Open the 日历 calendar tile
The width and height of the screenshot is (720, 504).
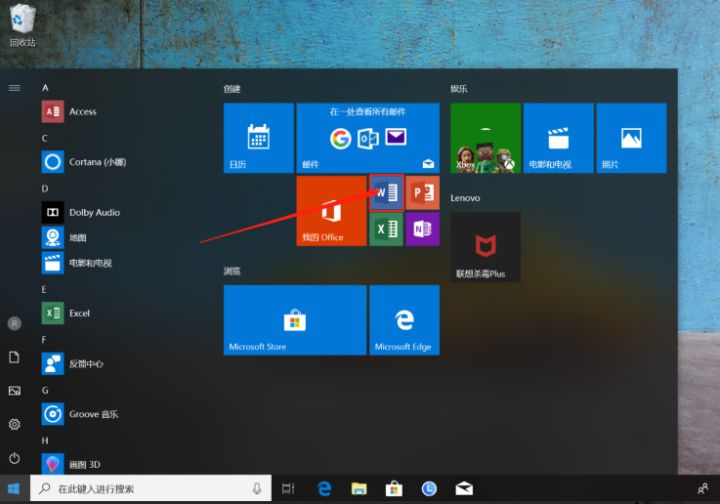point(258,138)
